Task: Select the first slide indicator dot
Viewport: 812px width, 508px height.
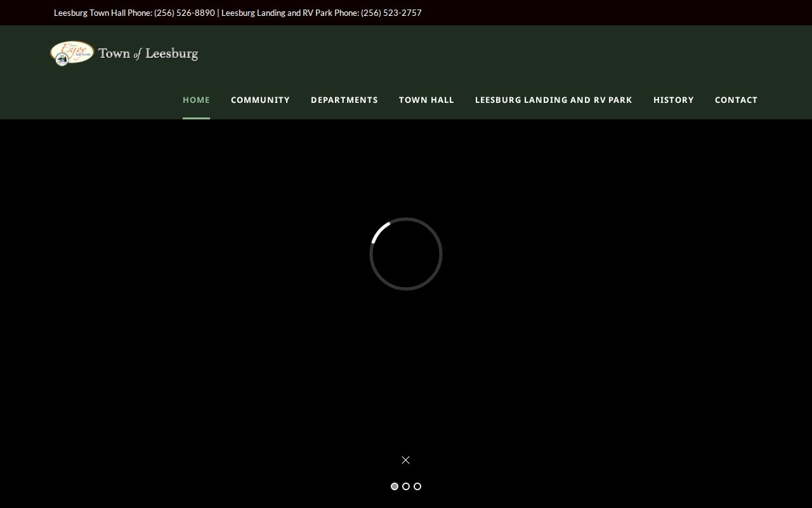Action: [x=395, y=486]
